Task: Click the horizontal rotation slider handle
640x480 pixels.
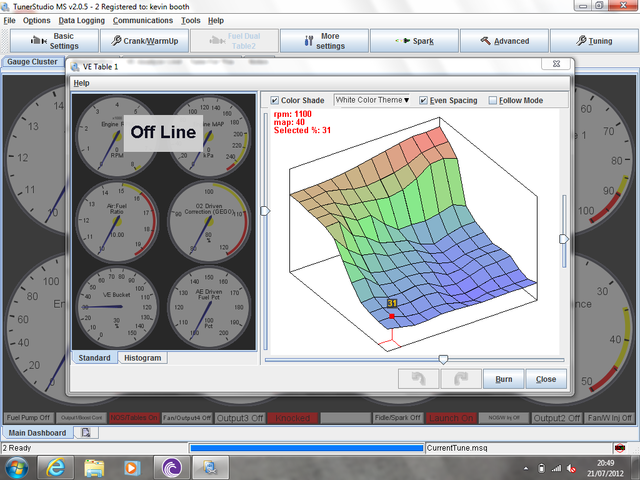Action: [x=443, y=359]
